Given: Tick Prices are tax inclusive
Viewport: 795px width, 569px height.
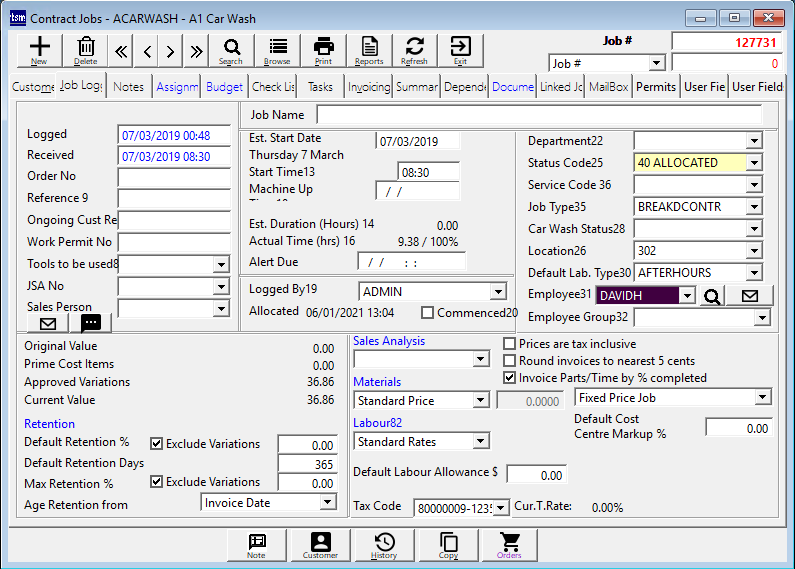Looking at the screenshot, I should tap(510, 343).
